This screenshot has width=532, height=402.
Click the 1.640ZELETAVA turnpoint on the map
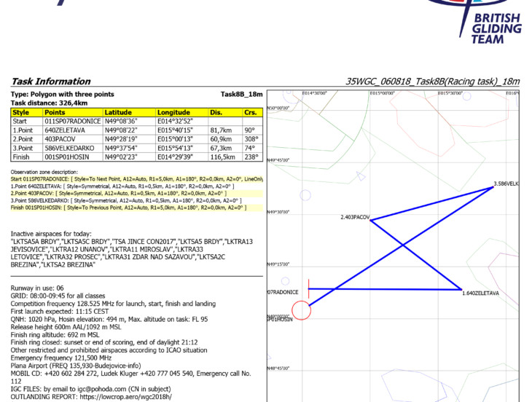coord(480,293)
